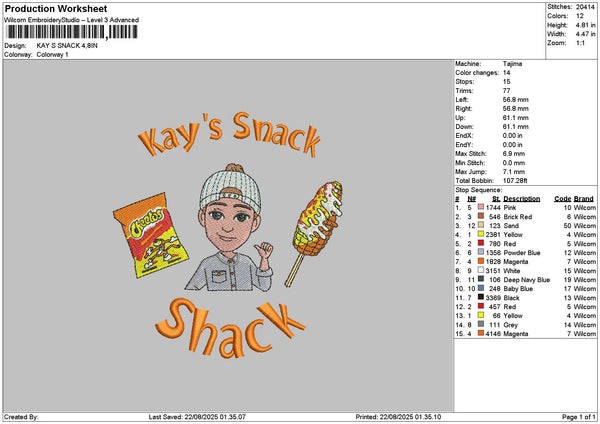
Task: Click the Stops value 15
Action: [507, 82]
